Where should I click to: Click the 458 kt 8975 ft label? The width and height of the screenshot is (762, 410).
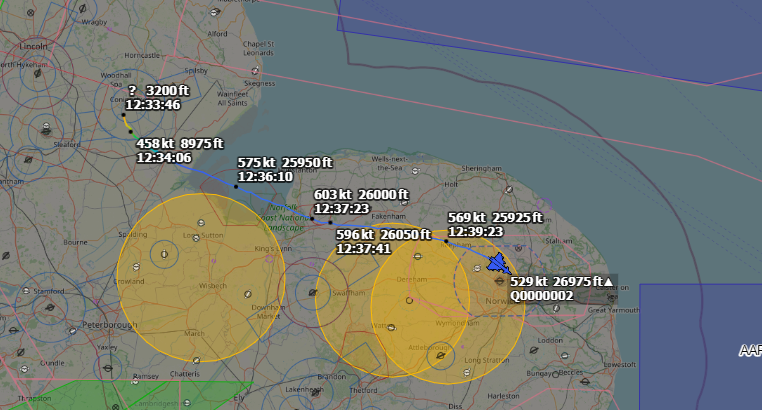tap(179, 144)
